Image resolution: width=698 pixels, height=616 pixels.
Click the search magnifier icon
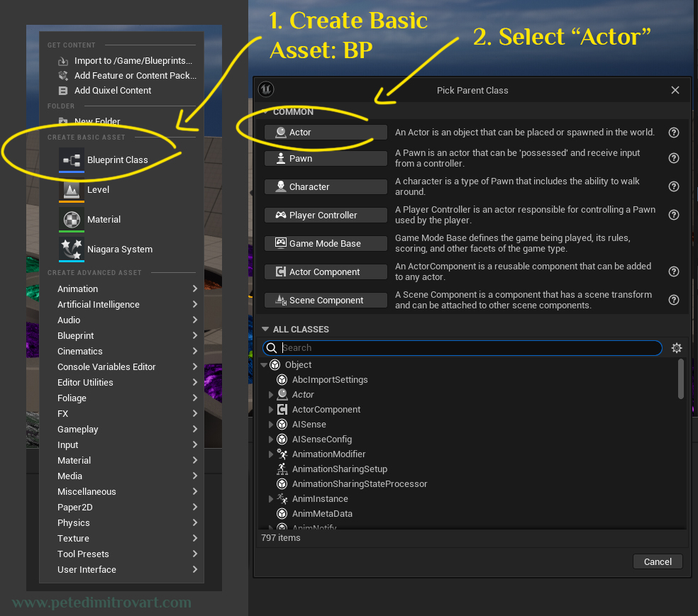(x=272, y=348)
